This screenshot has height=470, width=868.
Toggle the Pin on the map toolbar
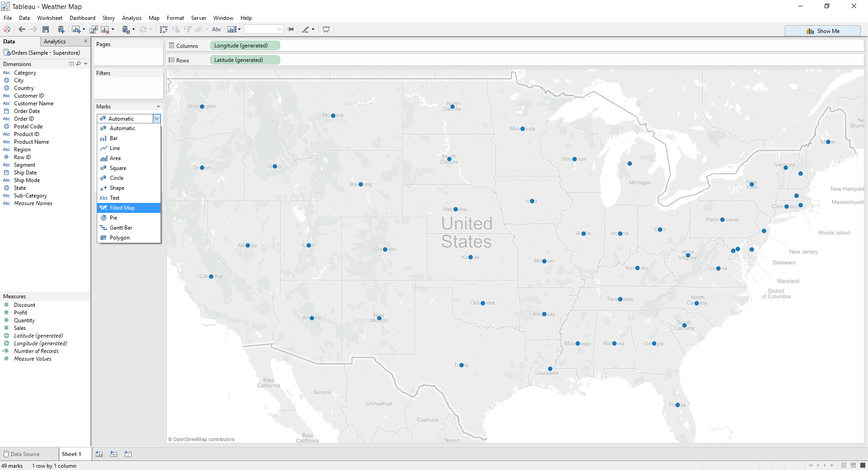[x=291, y=29]
